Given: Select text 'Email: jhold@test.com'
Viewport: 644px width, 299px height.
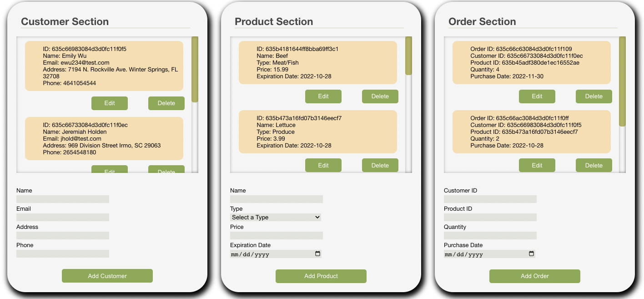Looking at the screenshot, I should coord(72,138).
